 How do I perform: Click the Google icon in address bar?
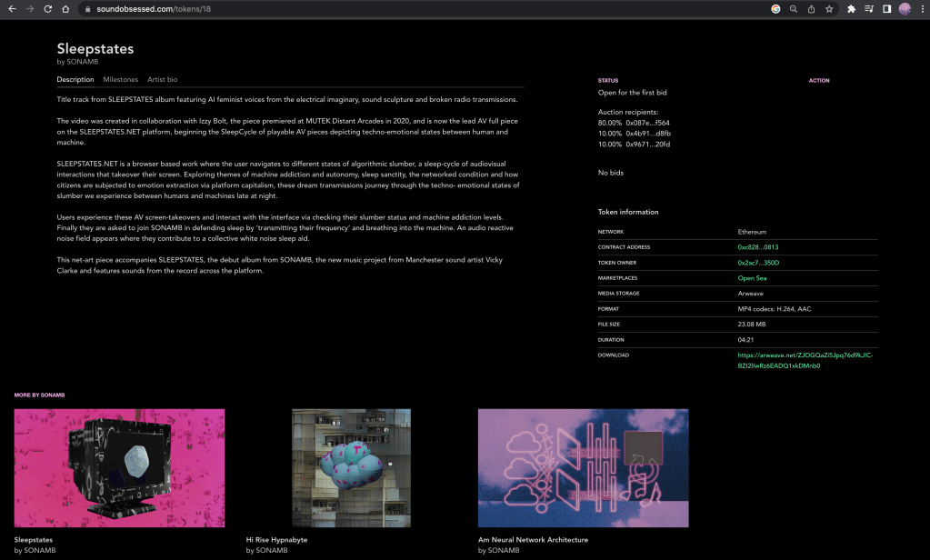(x=775, y=9)
